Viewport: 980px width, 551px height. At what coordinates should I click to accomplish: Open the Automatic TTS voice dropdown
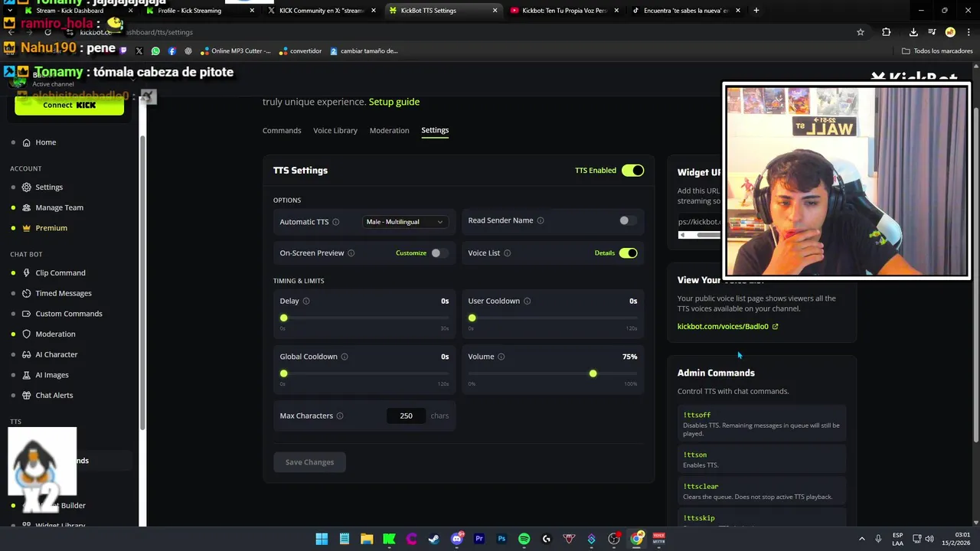click(405, 222)
